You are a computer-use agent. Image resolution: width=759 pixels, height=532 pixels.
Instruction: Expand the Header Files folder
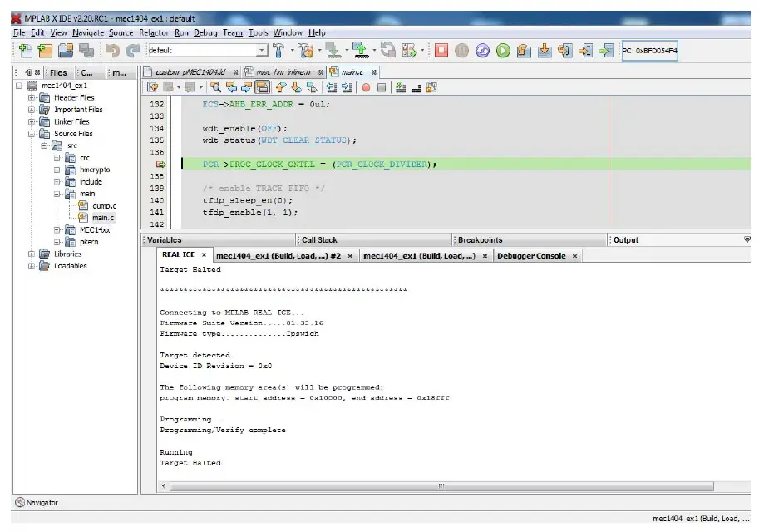coord(32,97)
